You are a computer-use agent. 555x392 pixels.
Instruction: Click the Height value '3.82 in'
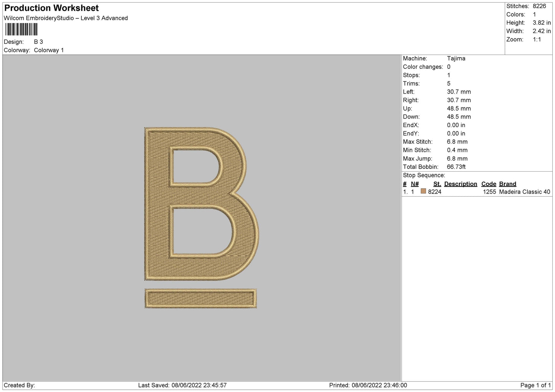pos(542,23)
